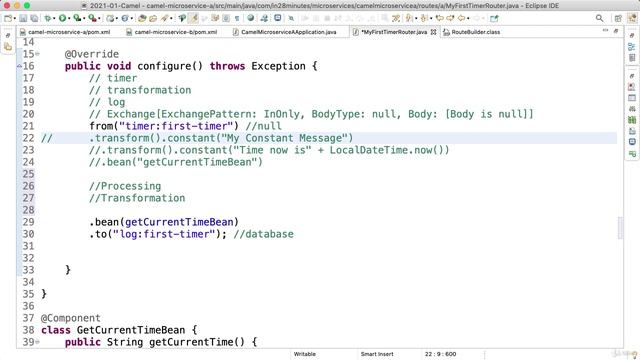The image size is (640, 360).
Task: Click the Writable status bar entry
Action: [x=304, y=354]
